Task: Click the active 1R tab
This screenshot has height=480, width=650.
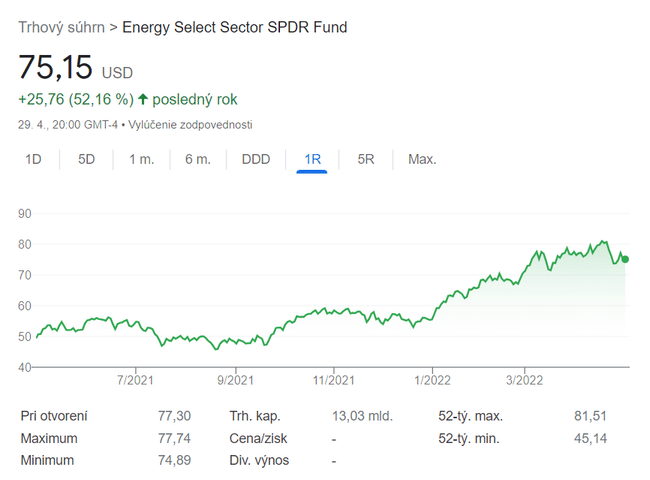Action: coord(312,159)
